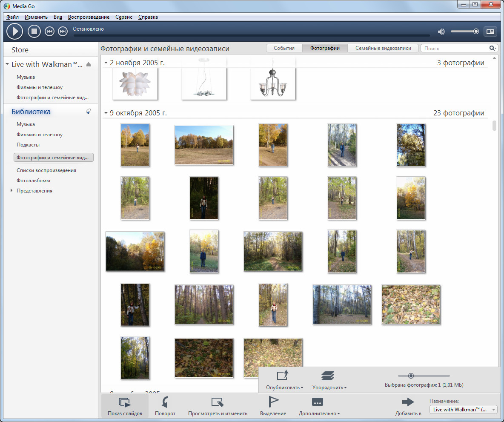The image size is (504, 422).
Task: Rotate the photo with Поворот
Action: pos(165,406)
